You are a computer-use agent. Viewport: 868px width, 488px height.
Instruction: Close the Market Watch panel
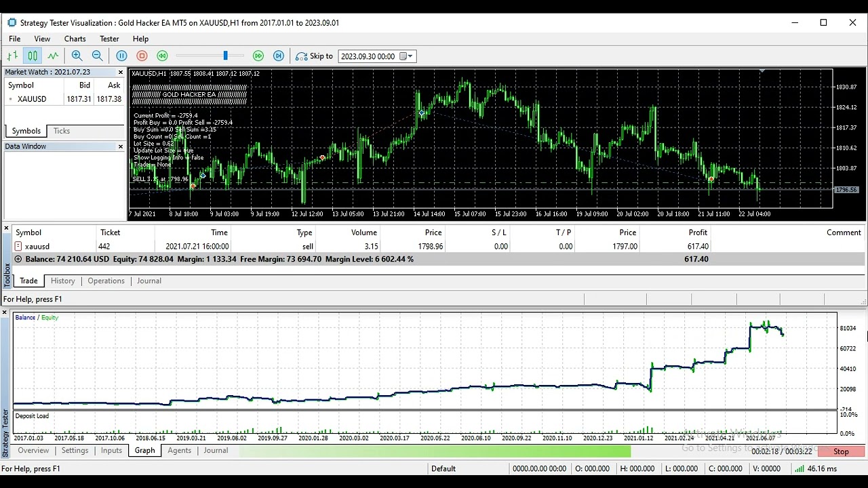coord(121,72)
